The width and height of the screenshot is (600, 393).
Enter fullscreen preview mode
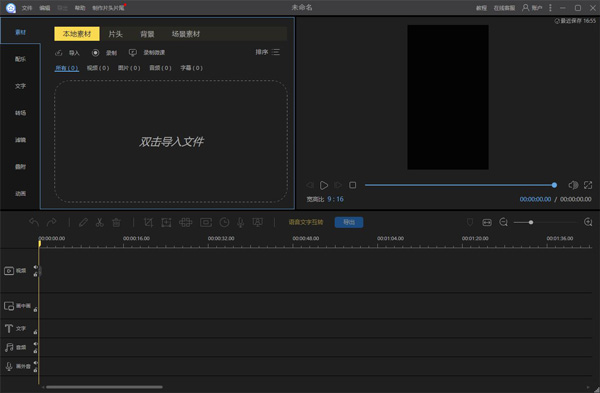pyautogui.click(x=588, y=185)
